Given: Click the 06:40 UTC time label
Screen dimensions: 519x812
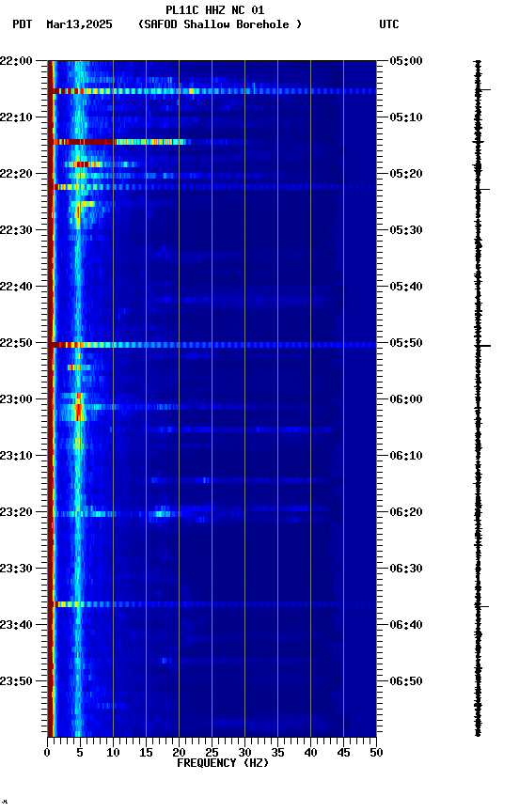Looking at the screenshot, I should [x=406, y=625].
